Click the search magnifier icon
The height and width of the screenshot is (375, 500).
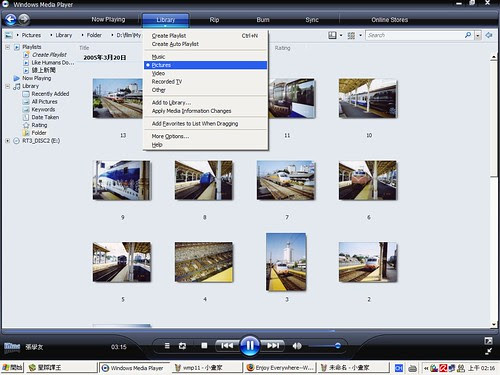point(468,35)
